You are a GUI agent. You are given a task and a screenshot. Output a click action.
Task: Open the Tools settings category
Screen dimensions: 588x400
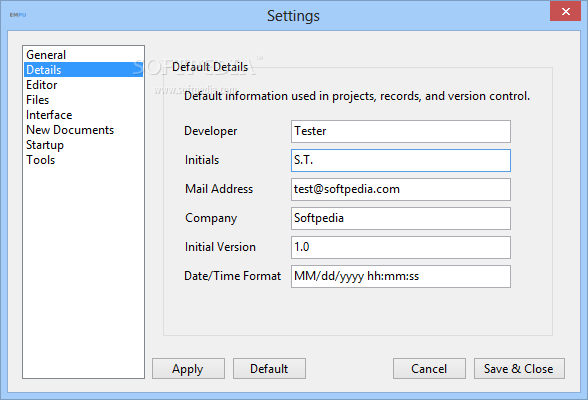click(x=83, y=160)
